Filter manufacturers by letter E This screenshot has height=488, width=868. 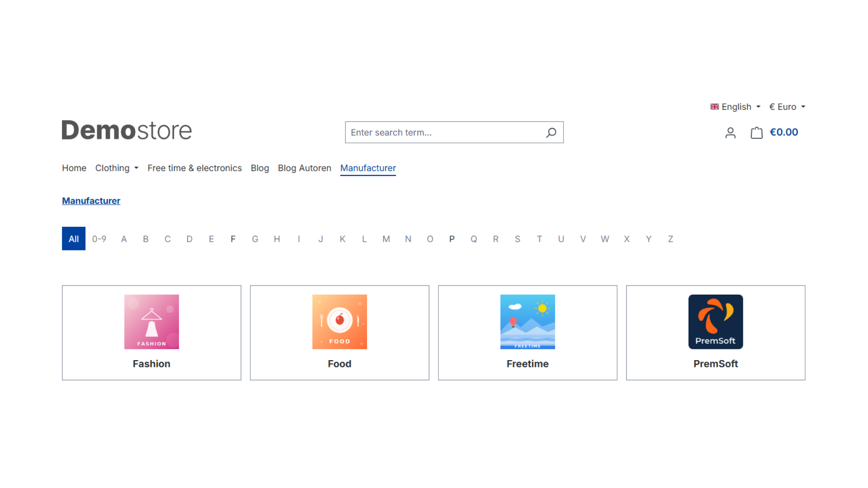click(x=211, y=239)
